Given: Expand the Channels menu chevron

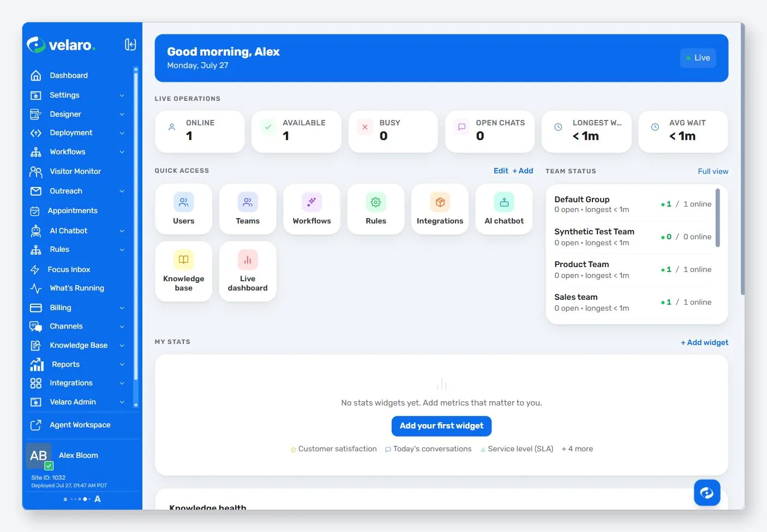Looking at the screenshot, I should (122, 327).
